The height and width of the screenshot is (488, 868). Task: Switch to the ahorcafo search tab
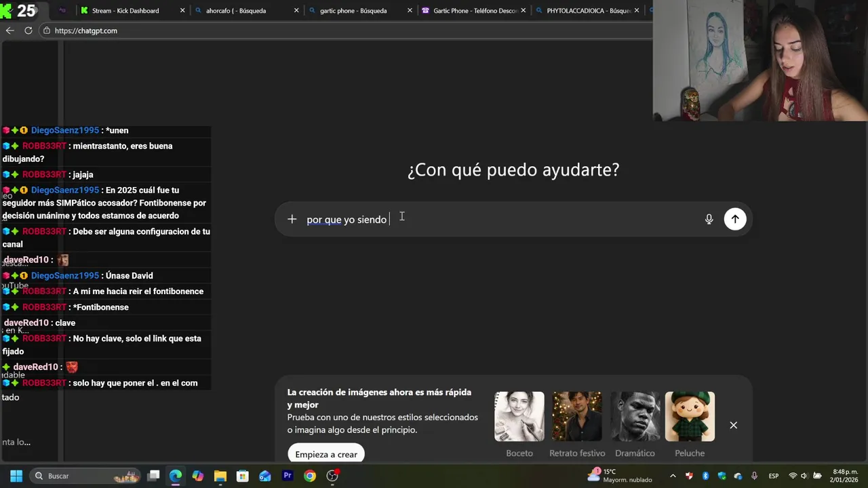click(x=236, y=11)
